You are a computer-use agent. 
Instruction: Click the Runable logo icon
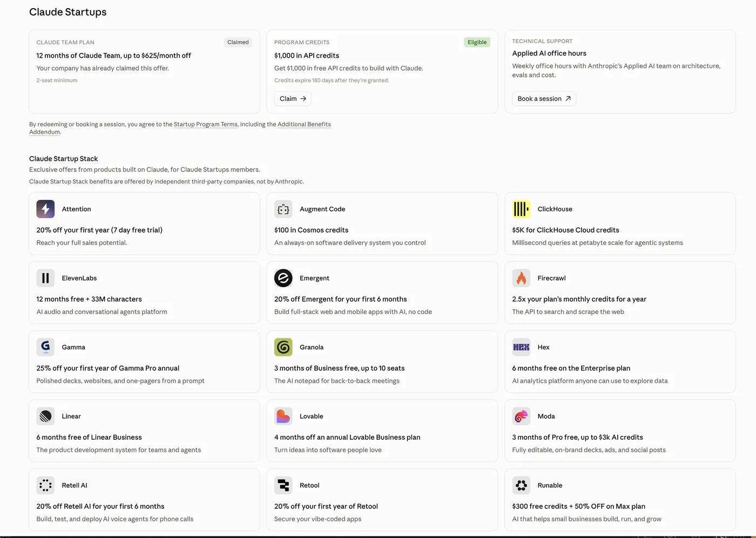pyautogui.click(x=521, y=485)
